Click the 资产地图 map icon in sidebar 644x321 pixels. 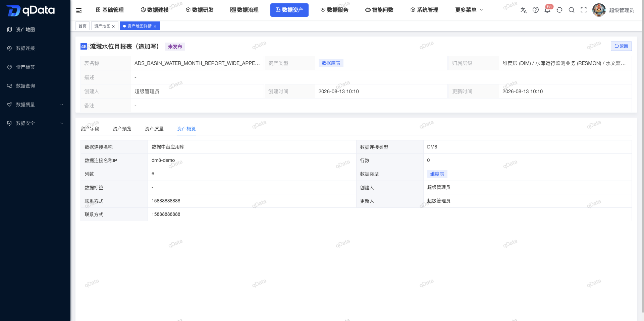[x=9, y=29]
